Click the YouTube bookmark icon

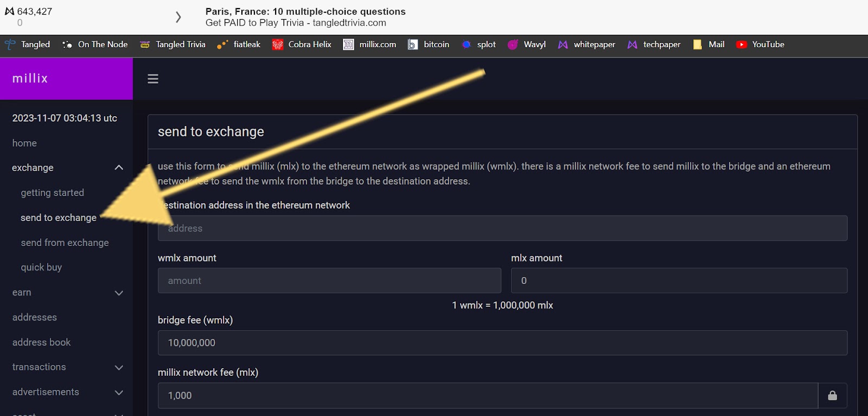(742, 45)
